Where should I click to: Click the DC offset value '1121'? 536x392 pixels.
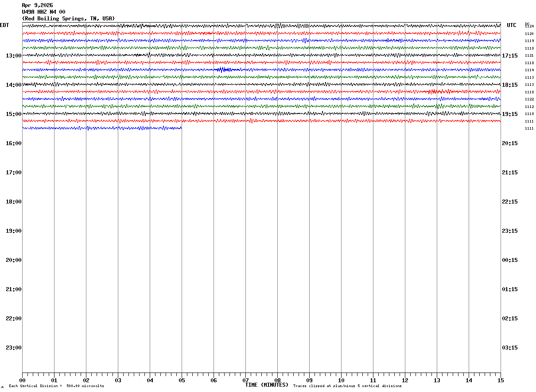(529, 55)
